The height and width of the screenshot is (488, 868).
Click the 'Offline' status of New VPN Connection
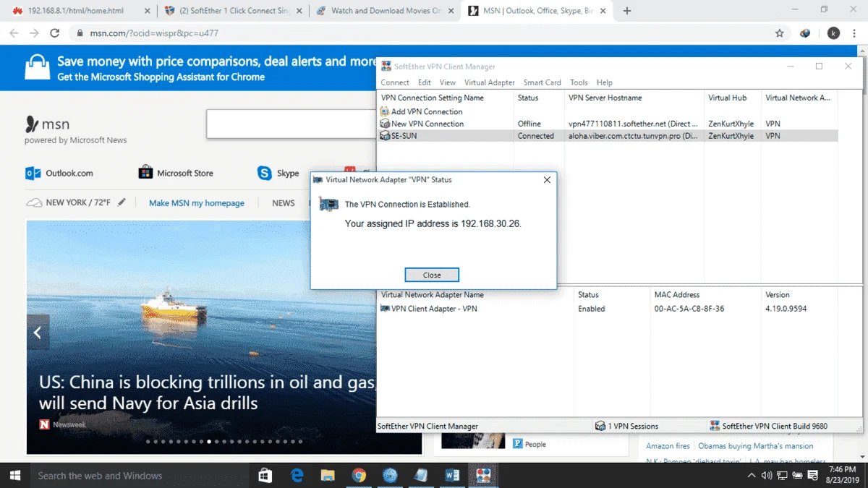click(529, 124)
